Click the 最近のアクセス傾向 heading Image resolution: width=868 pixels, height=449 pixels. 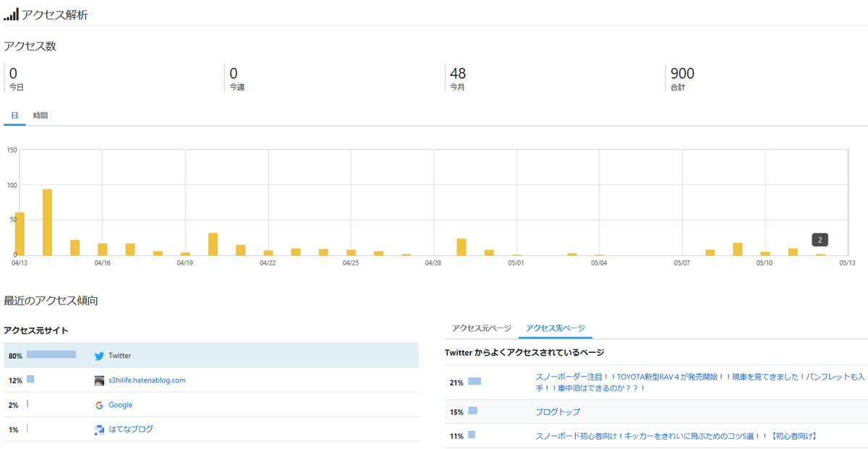point(51,299)
